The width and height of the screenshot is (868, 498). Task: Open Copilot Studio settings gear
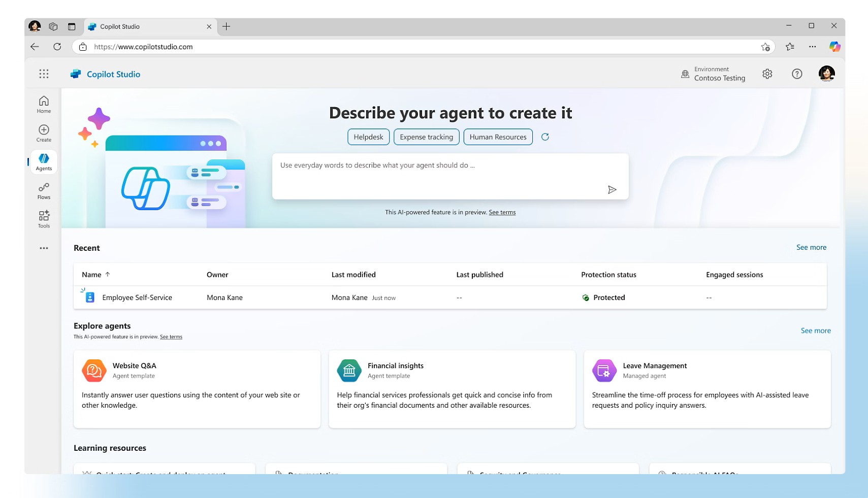click(x=767, y=74)
